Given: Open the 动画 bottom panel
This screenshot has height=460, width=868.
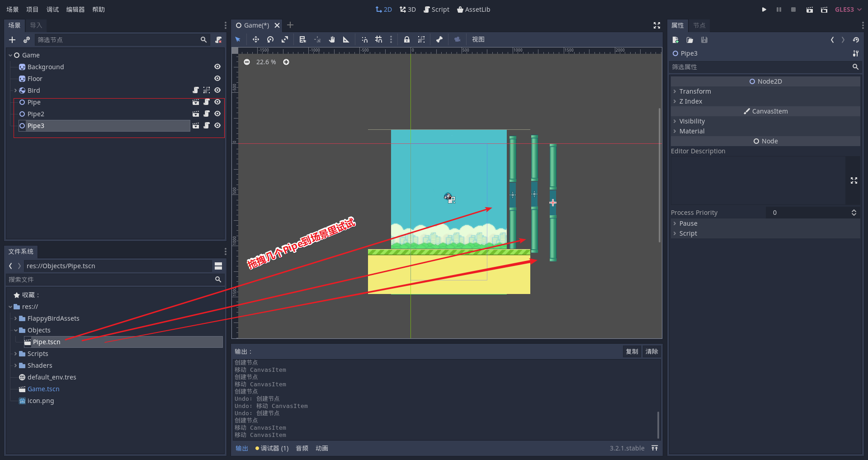Looking at the screenshot, I should pos(322,448).
